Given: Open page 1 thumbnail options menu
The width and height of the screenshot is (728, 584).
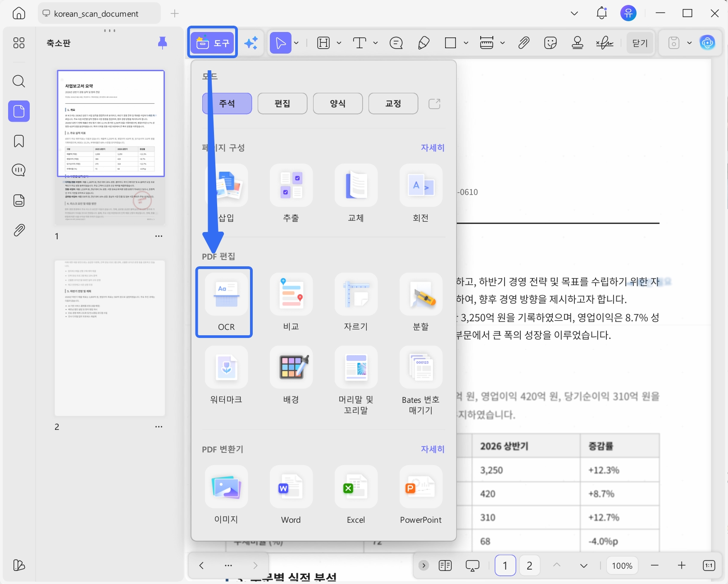Looking at the screenshot, I should (x=159, y=236).
